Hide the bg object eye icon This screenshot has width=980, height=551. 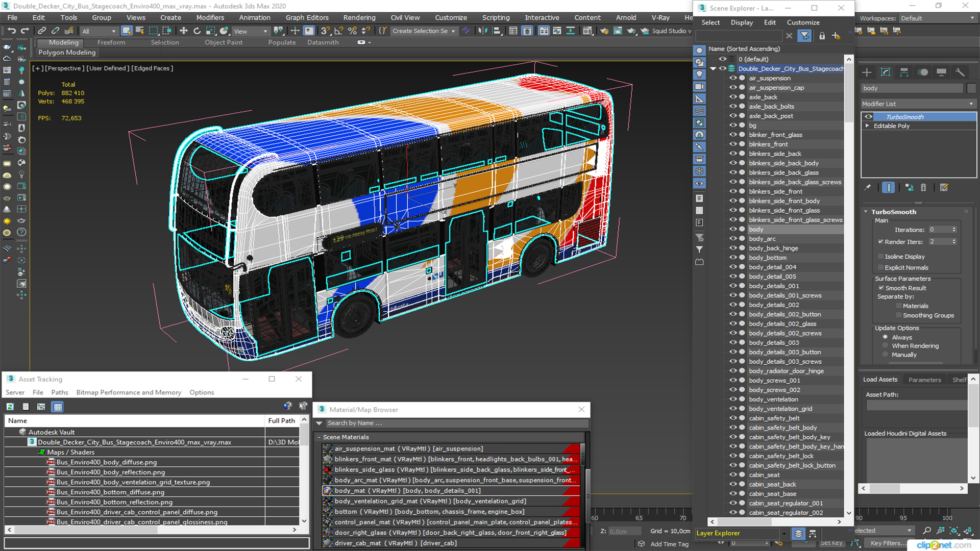coord(733,125)
